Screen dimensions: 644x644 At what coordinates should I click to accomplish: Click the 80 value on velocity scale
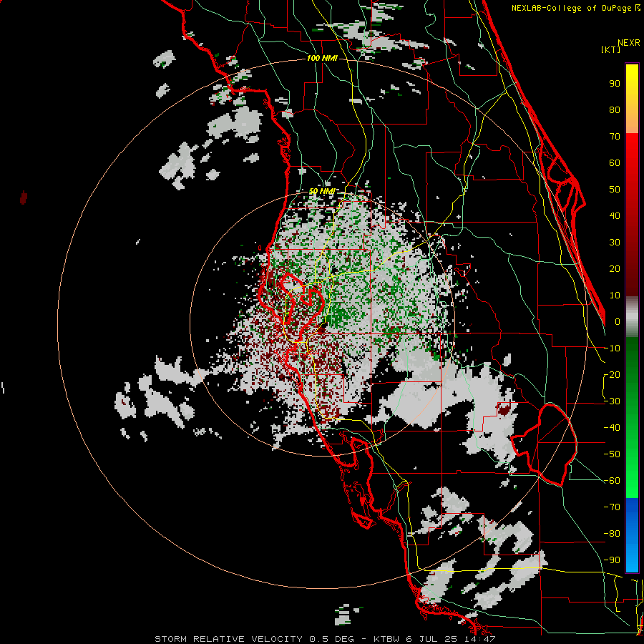[615, 110]
